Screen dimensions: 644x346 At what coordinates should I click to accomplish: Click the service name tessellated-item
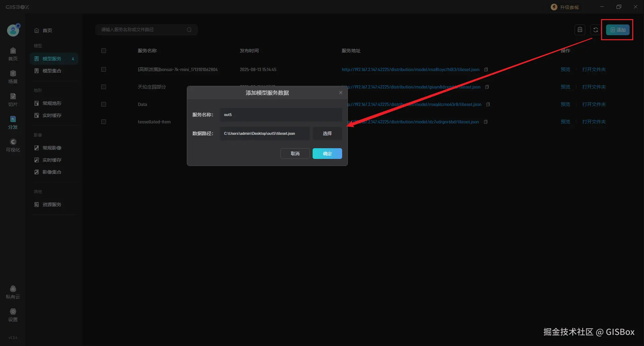(154, 122)
